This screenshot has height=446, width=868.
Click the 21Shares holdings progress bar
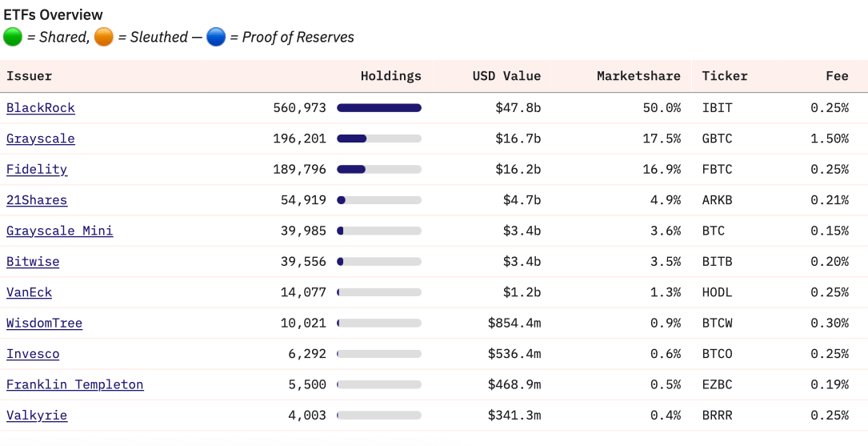click(379, 200)
